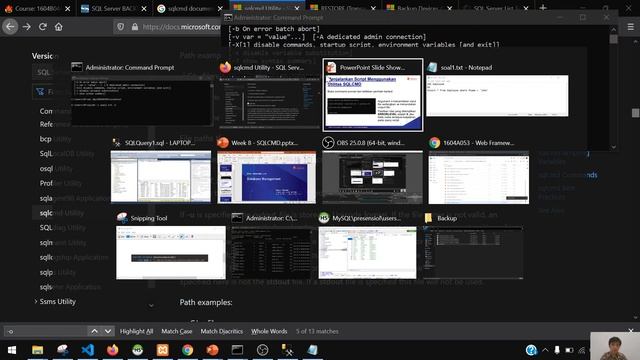
Task: Open Google Chrome from the taskbar
Action: pyautogui.click(x=187, y=350)
